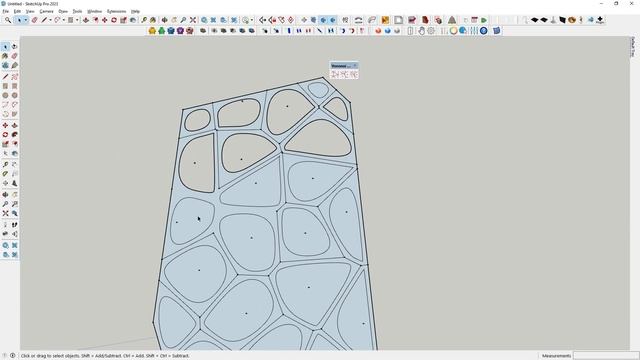Click Zoom Extents in top toolbar
The width and height of the screenshot is (640, 360).
(x=193, y=20)
